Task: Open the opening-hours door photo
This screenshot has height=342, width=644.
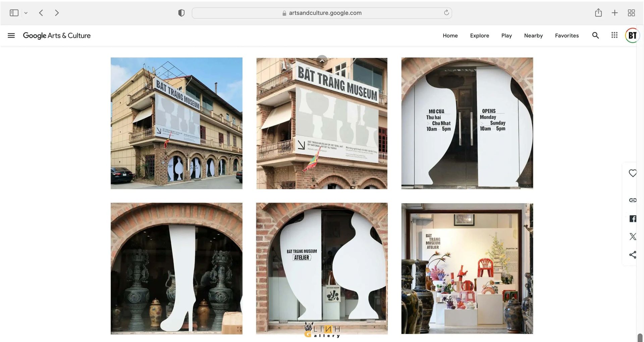Action: pyautogui.click(x=467, y=123)
